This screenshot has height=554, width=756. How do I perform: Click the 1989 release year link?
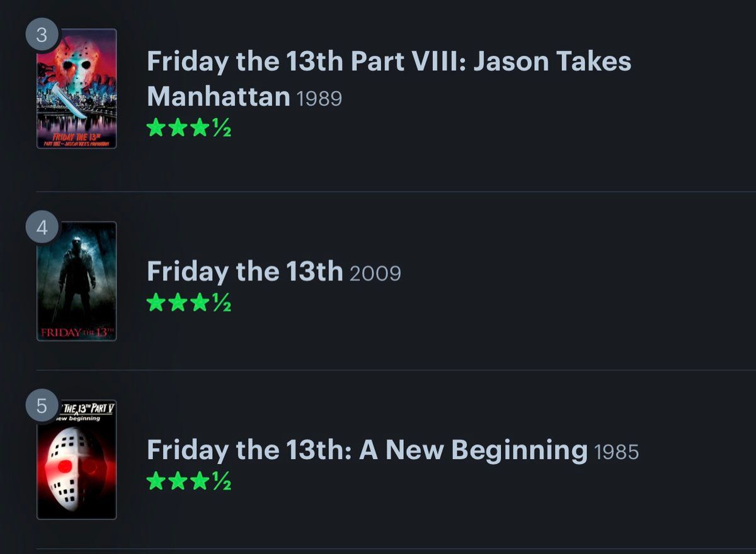pos(319,99)
